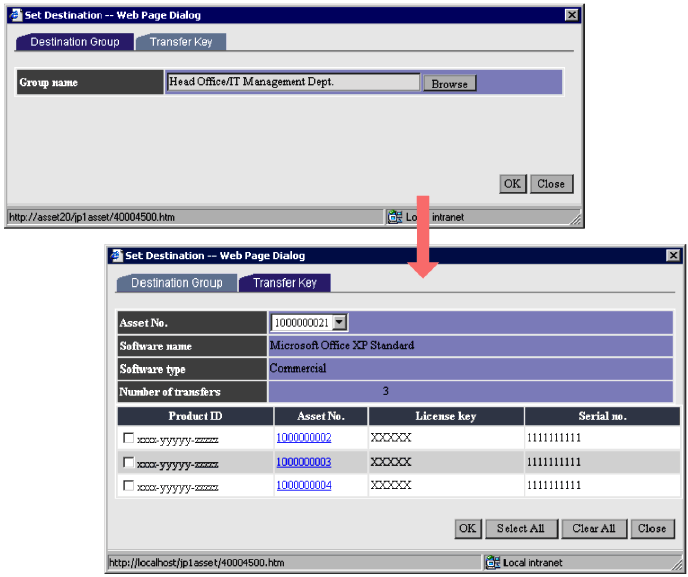Open asset link 1000000002
688x577 pixels.
[303, 438]
